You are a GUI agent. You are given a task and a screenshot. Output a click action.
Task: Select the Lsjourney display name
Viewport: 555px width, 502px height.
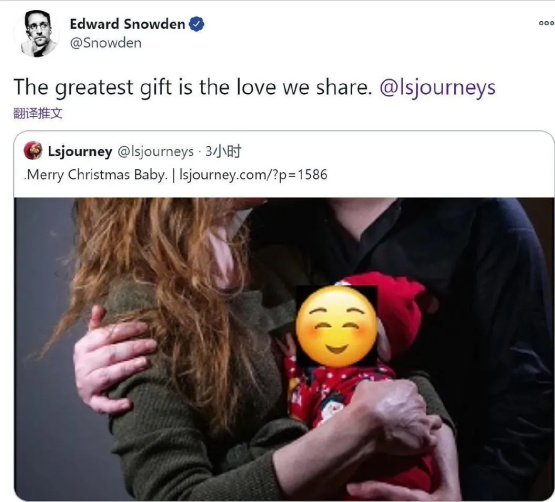pos(80,151)
